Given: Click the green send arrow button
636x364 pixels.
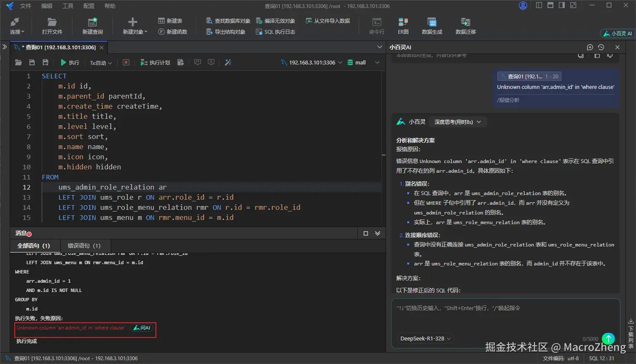Looking at the screenshot, I should click(608, 338).
